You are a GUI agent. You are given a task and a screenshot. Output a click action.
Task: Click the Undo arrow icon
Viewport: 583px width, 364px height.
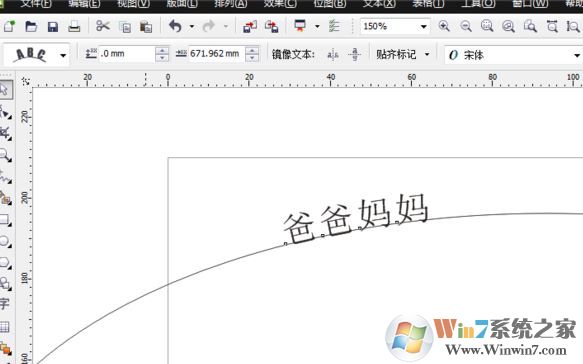click(175, 26)
